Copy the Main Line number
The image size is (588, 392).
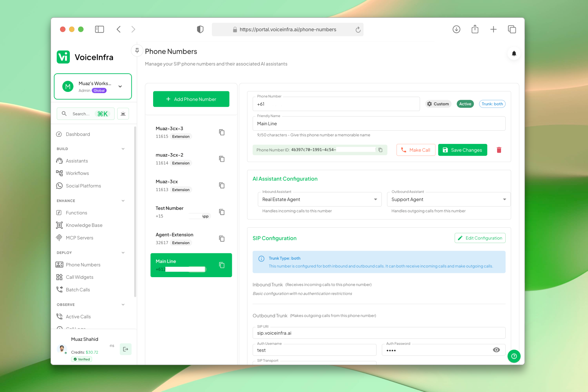click(x=222, y=265)
